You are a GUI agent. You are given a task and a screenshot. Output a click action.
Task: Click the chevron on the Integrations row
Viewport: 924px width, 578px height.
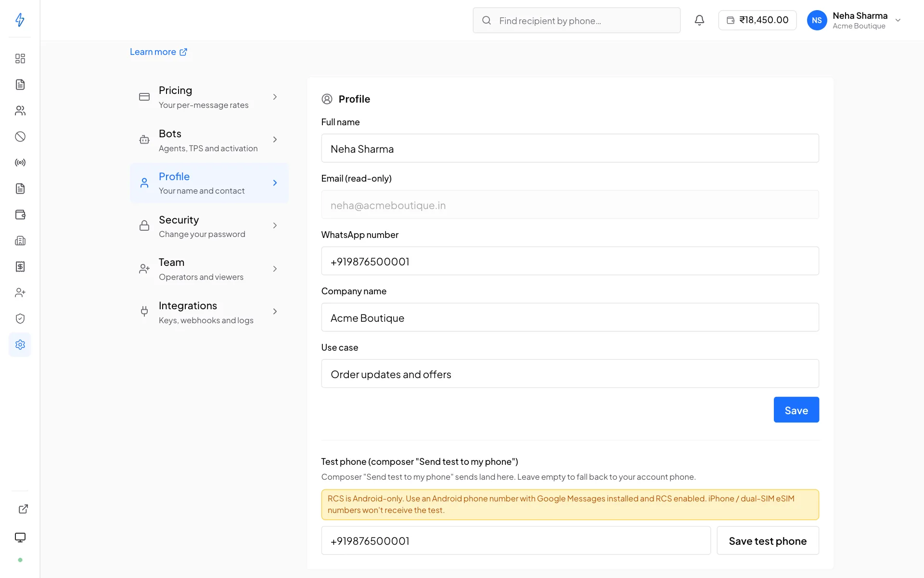pyautogui.click(x=275, y=312)
